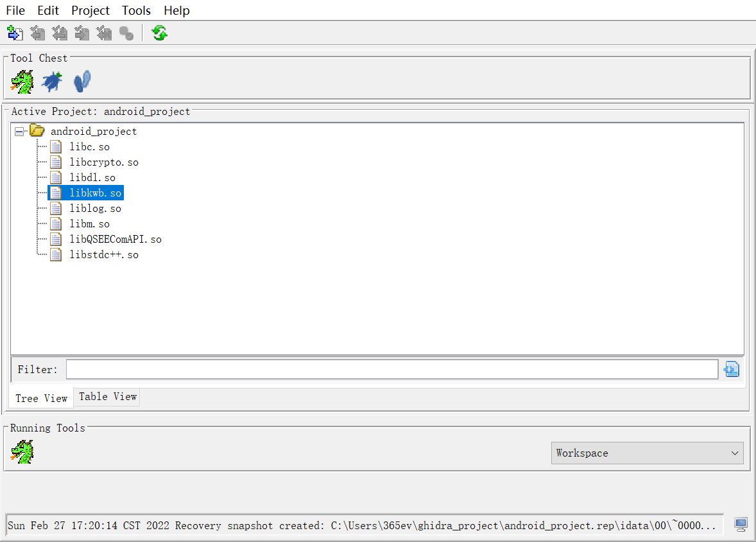This screenshot has height=542, width=756.
Task: Open the Workspace dropdown
Action: click(647, 453)
